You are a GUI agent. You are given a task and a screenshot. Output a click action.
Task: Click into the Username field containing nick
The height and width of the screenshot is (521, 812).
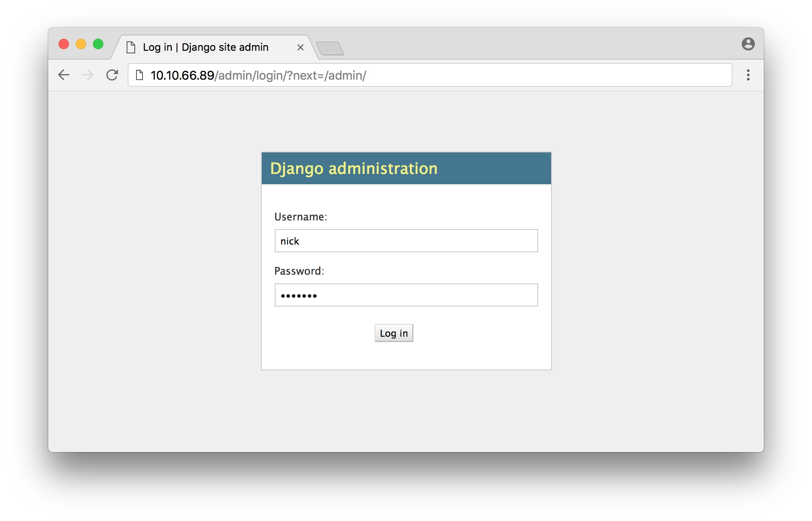pos(406,241)
